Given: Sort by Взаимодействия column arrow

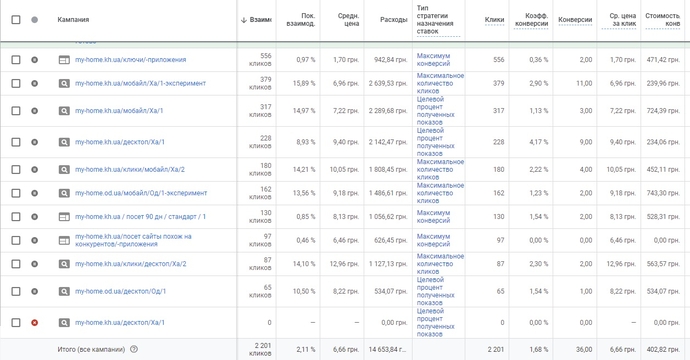Looking at the screenshot, I should 243,20.
